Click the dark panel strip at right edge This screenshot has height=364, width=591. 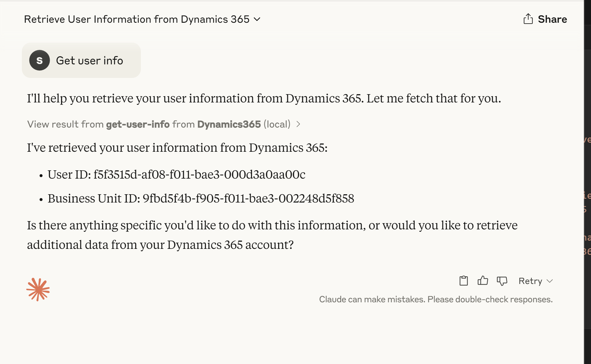coord(587,182)
